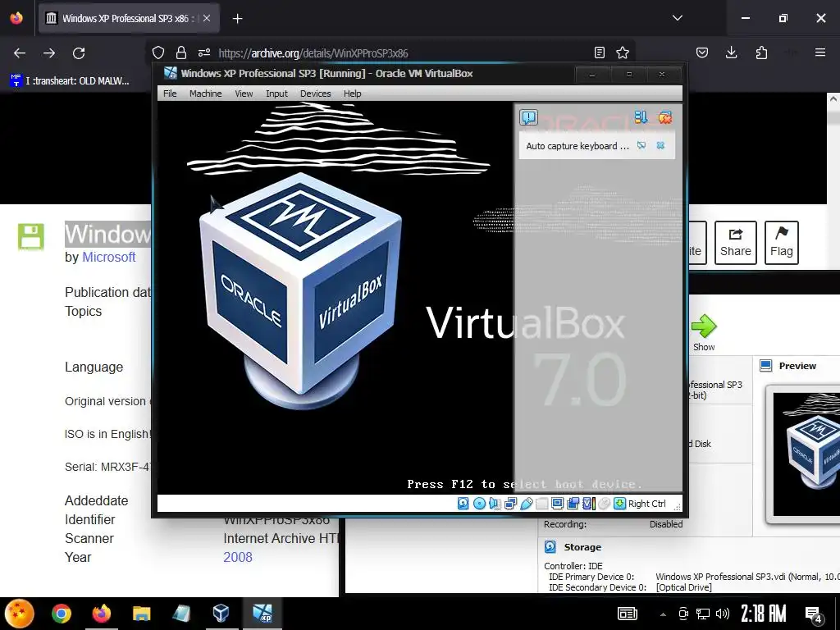Viewport: 840px width, 630px height.
Task: Click the VirtualBox VM window title bar icon
Action: [x=171, y=73]
